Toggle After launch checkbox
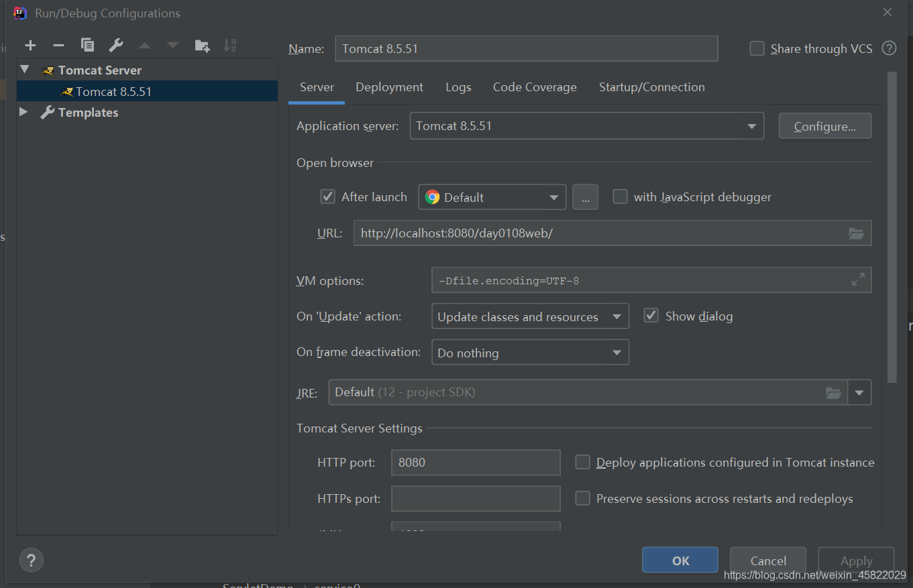The width and height of the screenshot is (913, 588). click(x=327, y=196)
